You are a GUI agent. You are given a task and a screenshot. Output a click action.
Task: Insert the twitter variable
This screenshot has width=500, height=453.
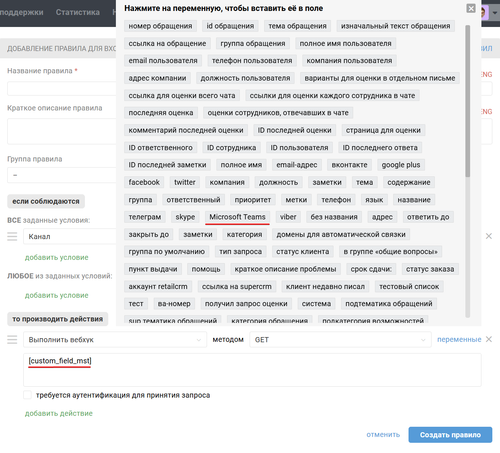(x=185, y=182)
